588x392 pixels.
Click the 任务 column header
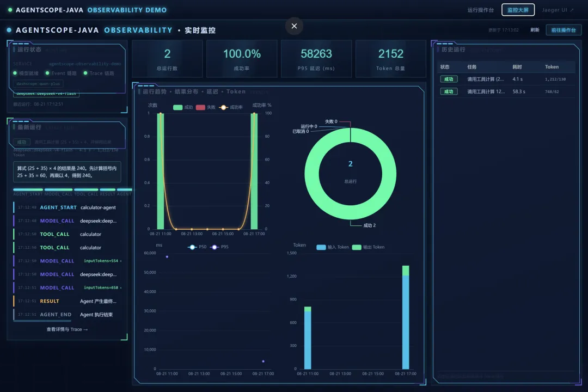pos(471,67)
